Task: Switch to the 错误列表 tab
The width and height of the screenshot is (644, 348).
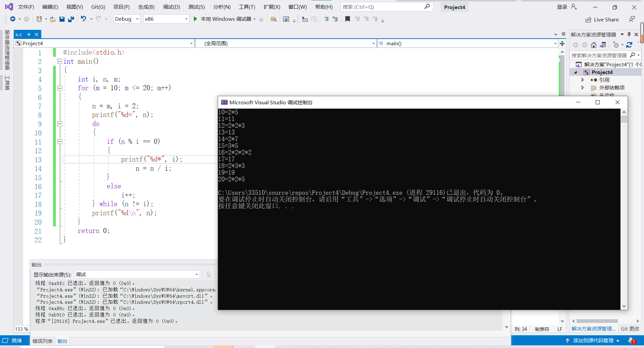Action: (x=43, y=341)
